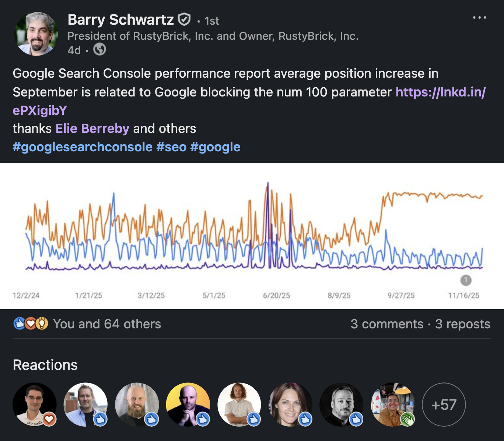Click the reaction emoji icons cluster
Screen dimensions: 504x441
tap(31, 324)
